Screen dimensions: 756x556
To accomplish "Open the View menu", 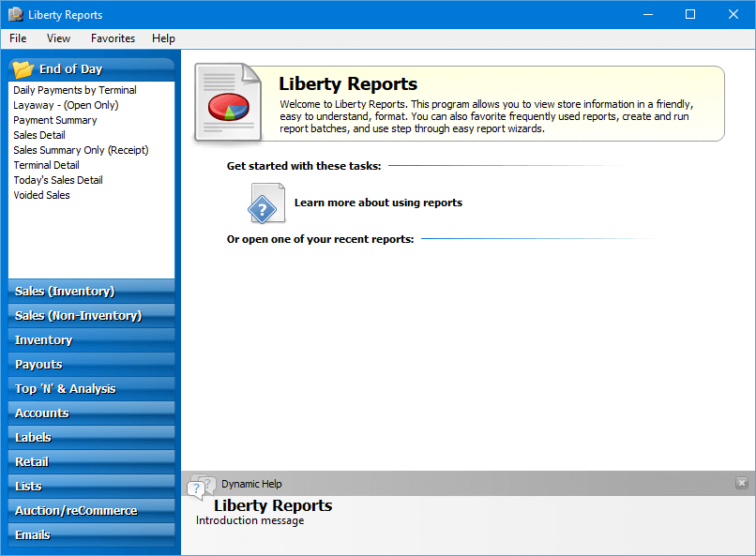I will click(58, 38).
